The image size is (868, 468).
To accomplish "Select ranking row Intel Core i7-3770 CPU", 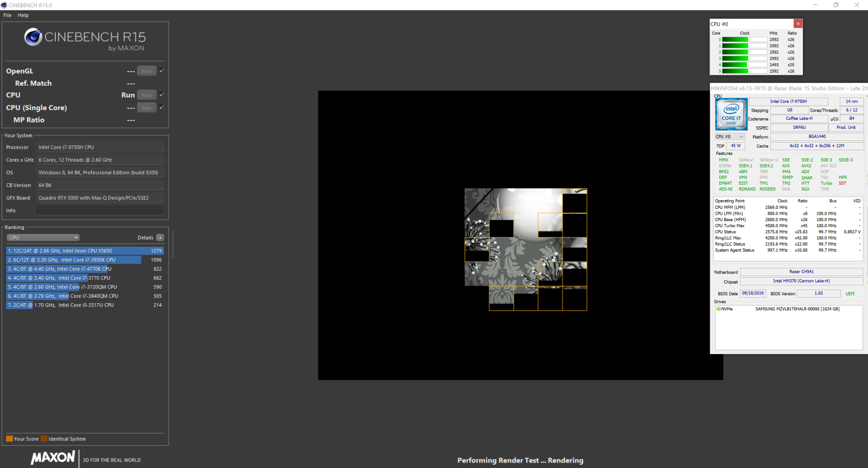I will coord(85,278).
